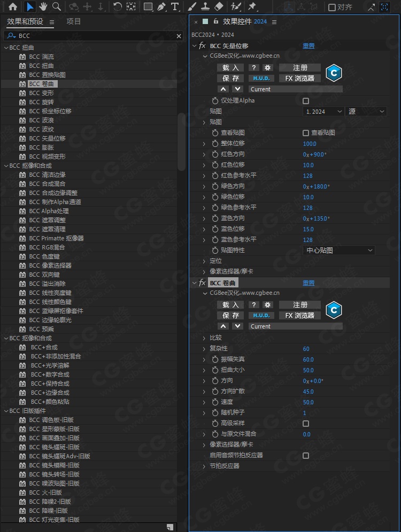The width and height of the screenshot is (401, 532).
Task: Toggle fx switch for BCC 卷曲
Action: (x=202, y=283)
